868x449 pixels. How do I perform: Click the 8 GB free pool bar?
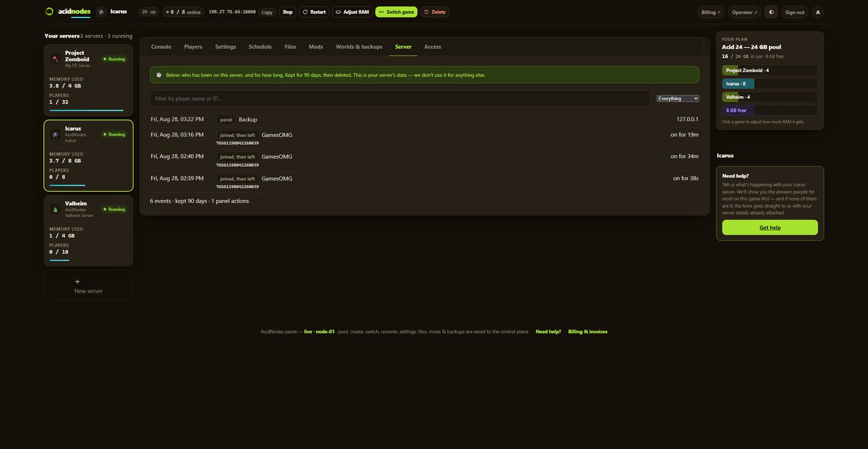(x=770, y=110)
